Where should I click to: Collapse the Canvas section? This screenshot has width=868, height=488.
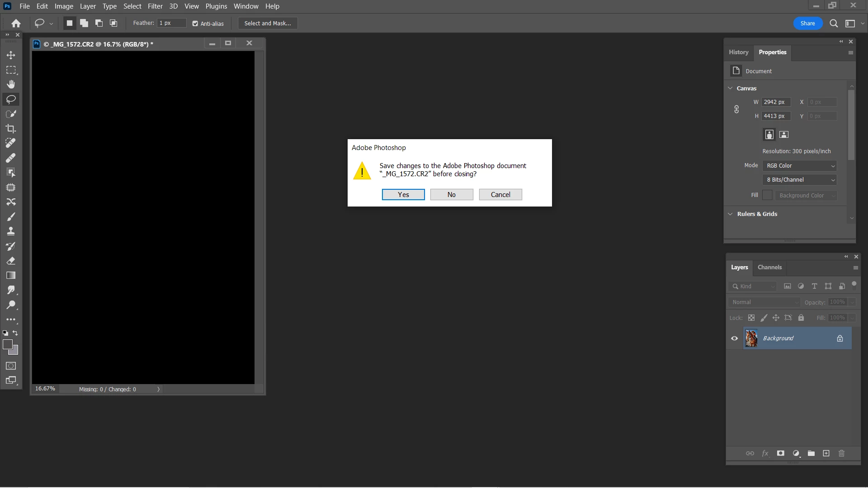[730, 88]
